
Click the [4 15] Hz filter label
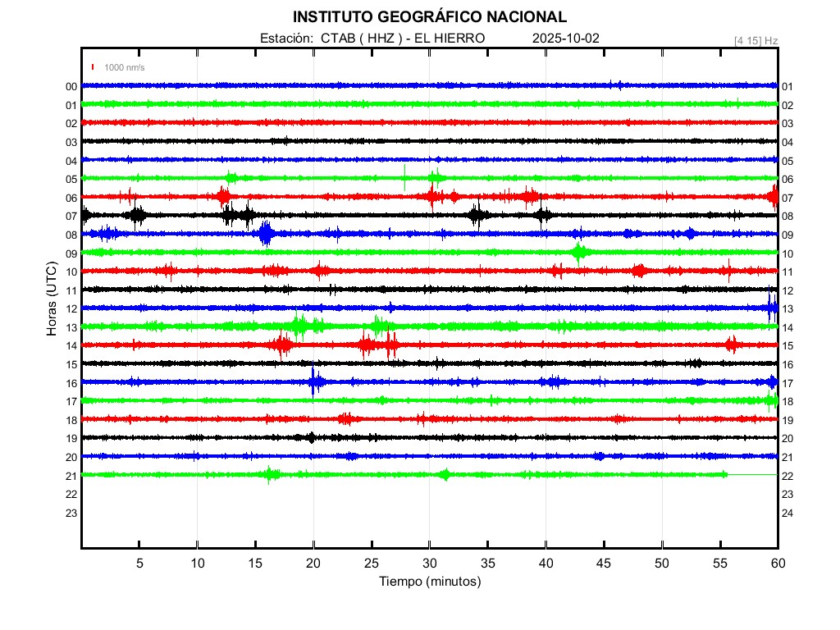(756, 40)
